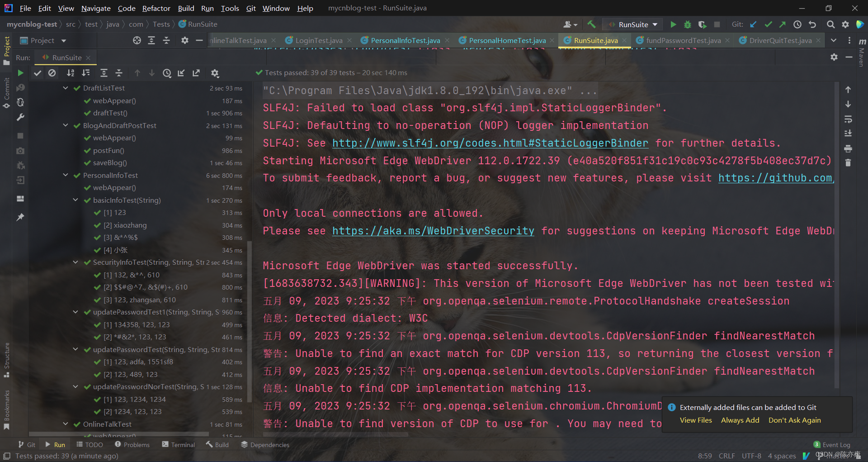Open Event Log panel

pyautogui.click(x=832, y=445)
